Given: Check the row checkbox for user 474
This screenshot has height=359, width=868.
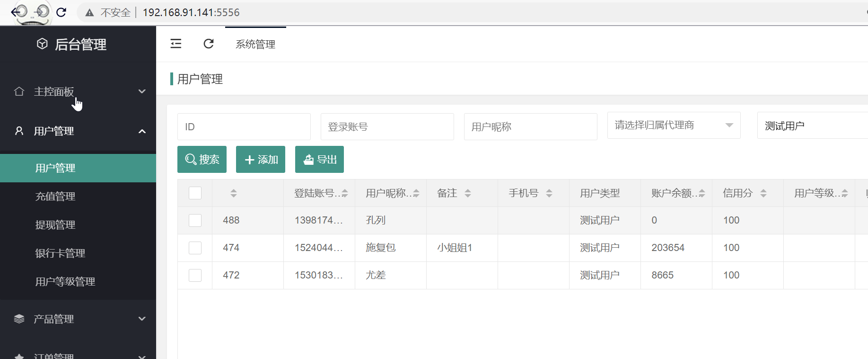Looking at the screenshot, I should pos(195,248).
